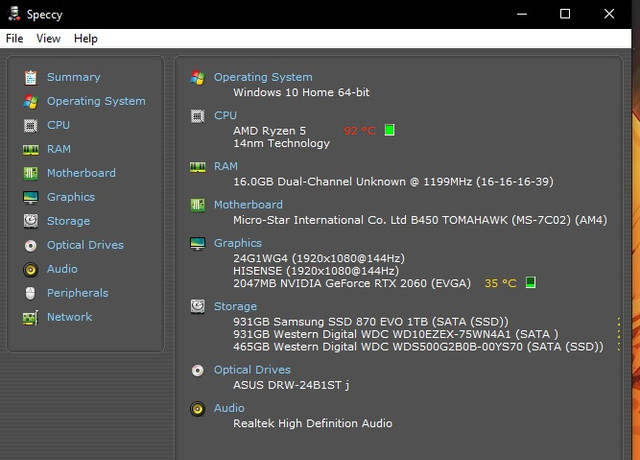Click the 35 °C GPU temperature reading

point(500,283)
